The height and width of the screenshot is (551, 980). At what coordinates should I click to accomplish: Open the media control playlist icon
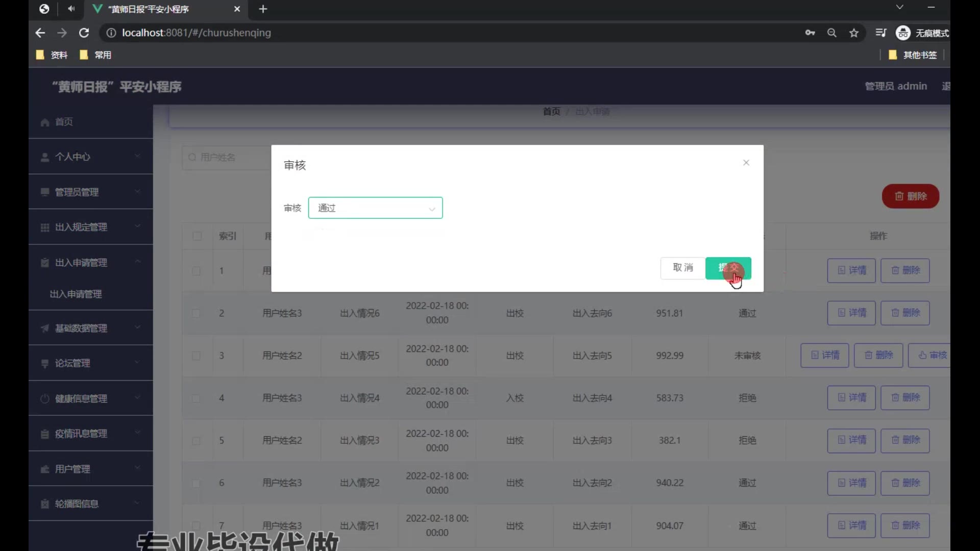point(881,33)
